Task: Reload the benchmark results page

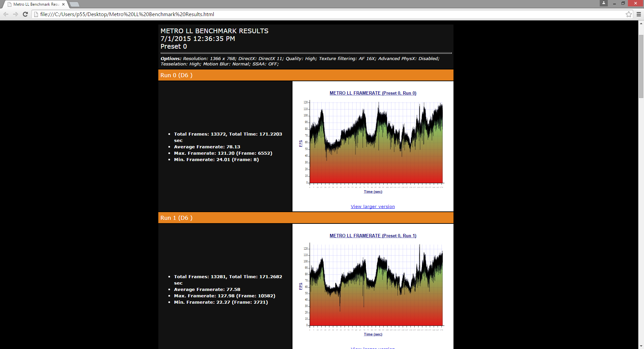Action: (25, 14)
